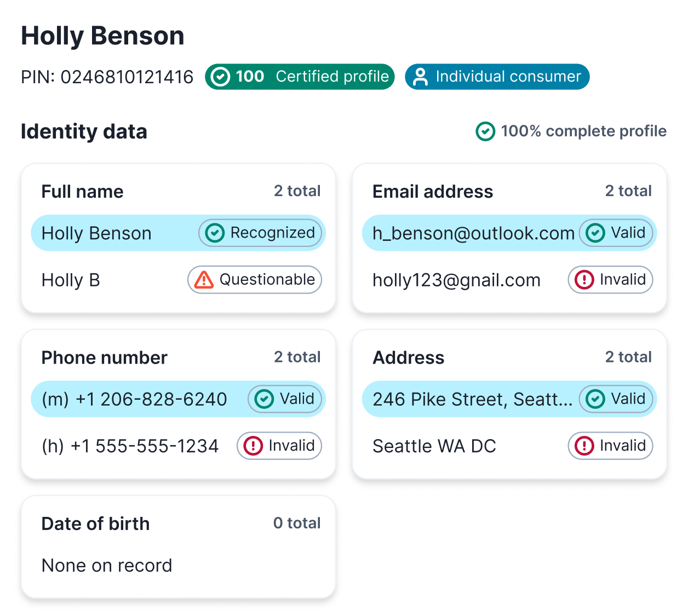Click the Individual consumer badge
688x616 pixels.
click(497, 77)
